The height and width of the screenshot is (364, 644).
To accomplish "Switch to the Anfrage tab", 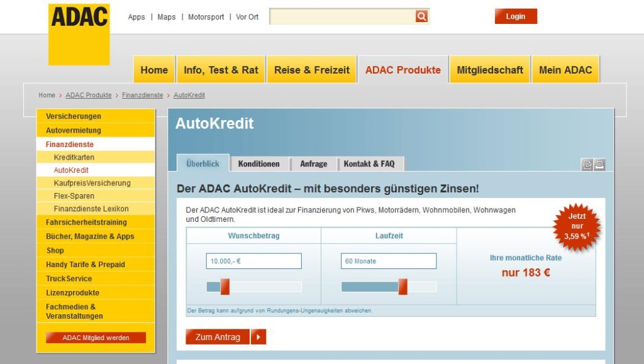I will [x=314, y=163].
